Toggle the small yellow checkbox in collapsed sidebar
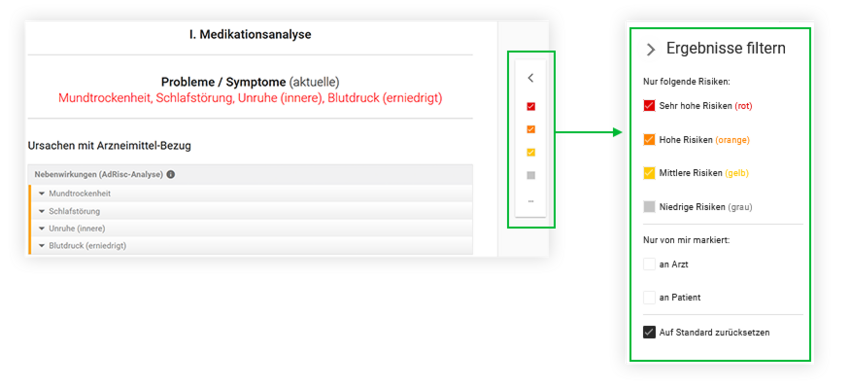The width and height of the screenshot is (850, 389). click(531, 153)
